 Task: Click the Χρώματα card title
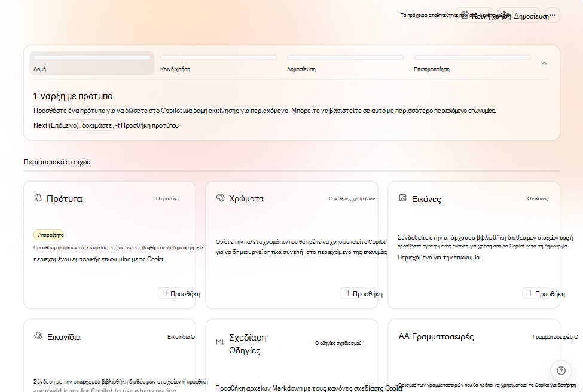[x=246, y=198]
